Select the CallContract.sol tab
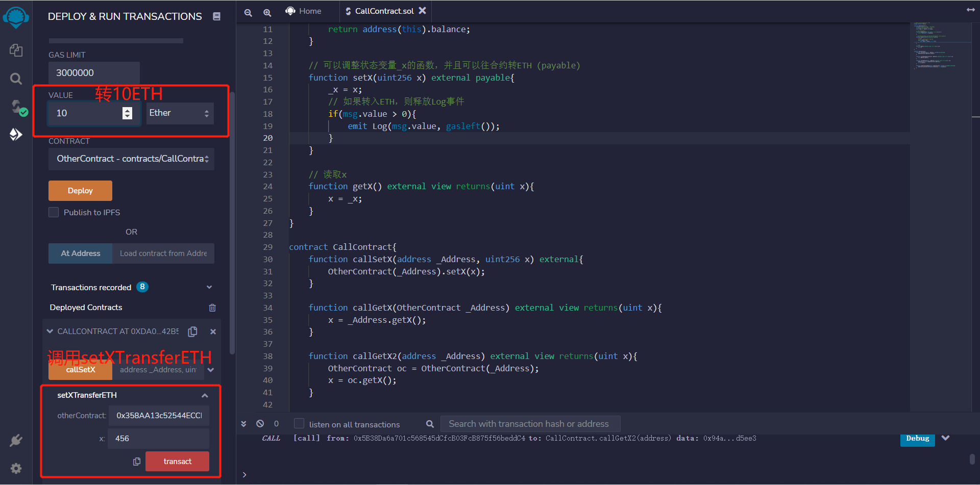 [384, 11]
